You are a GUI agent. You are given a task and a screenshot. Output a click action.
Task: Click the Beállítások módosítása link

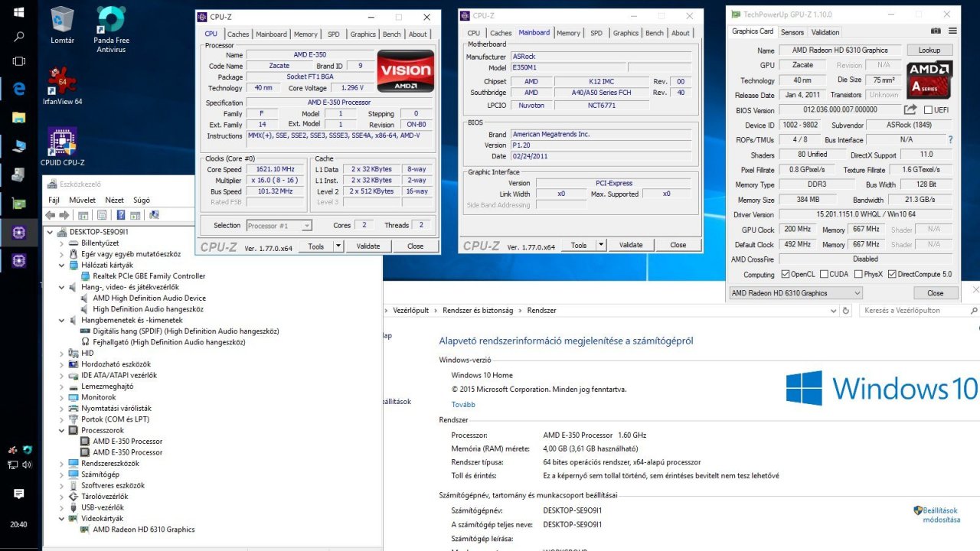tap(942, 515)
